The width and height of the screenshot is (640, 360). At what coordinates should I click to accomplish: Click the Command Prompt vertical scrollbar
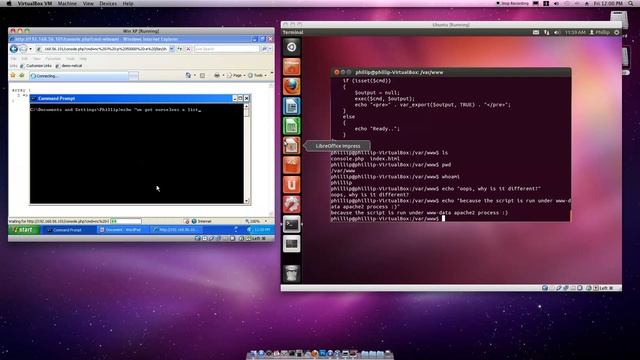[247, 153]
